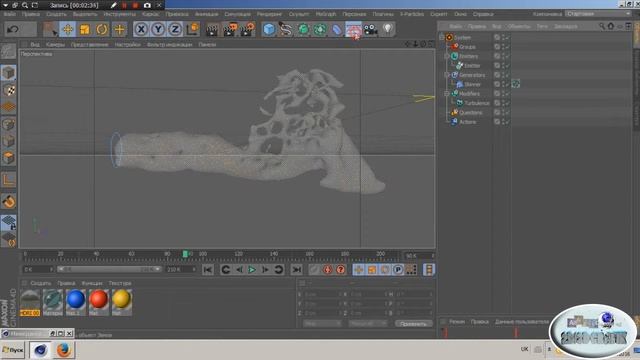Click the Применить button

[x=413, y=323]
